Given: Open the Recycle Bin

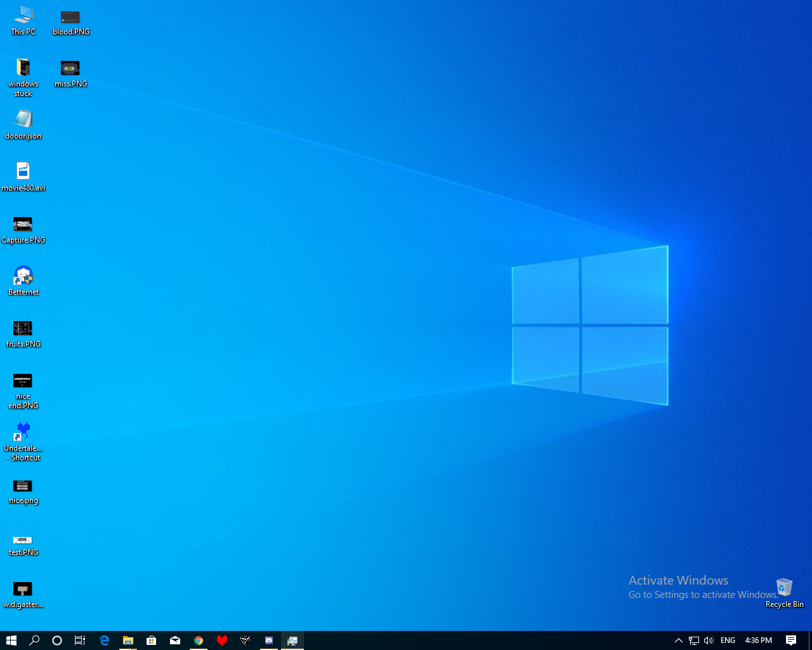Looking at the screenshot, I should click(784, 587).
